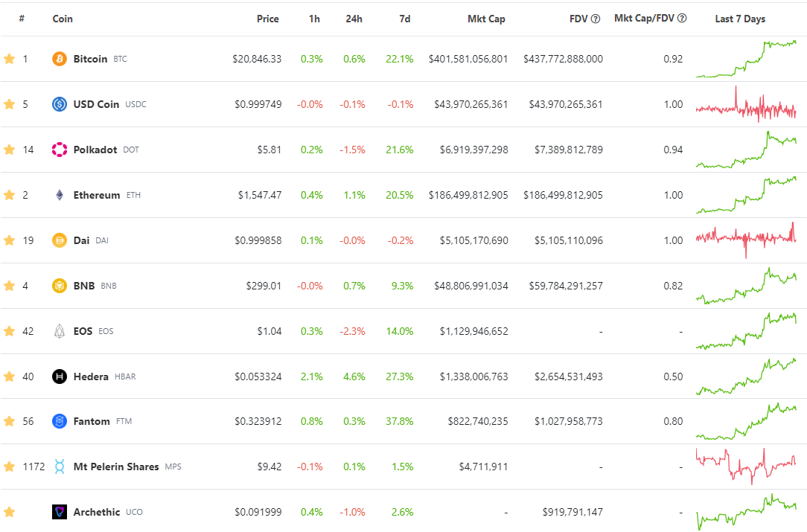Open Polkadot's 7-day sparkline chart

(746, 150)
